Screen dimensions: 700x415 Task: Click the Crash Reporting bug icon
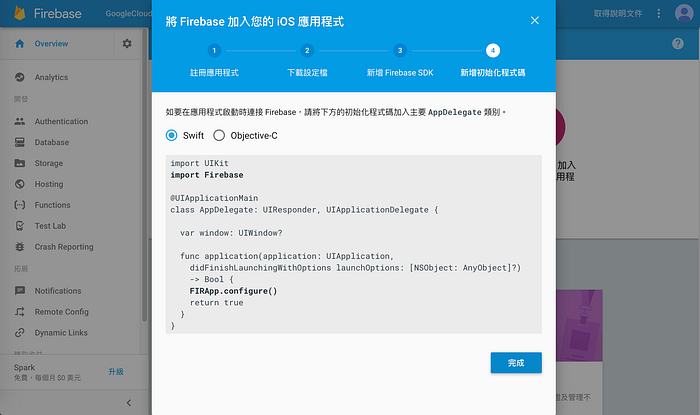coord(20,247)
